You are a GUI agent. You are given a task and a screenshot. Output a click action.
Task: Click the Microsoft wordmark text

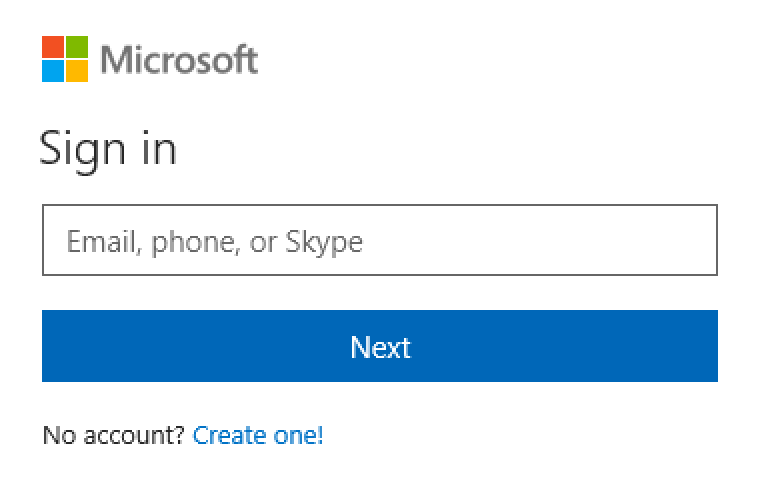[x=179, y=60]
